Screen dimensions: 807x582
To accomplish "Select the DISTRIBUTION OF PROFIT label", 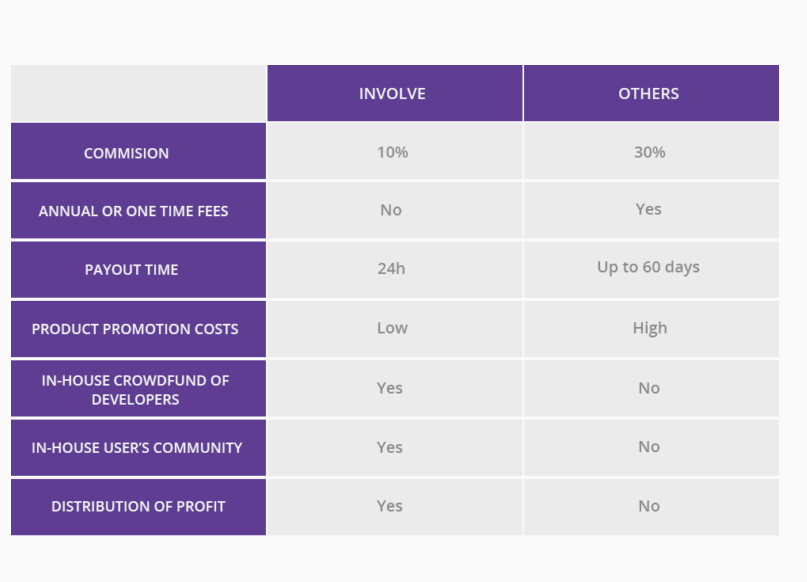I will [138, 507].
